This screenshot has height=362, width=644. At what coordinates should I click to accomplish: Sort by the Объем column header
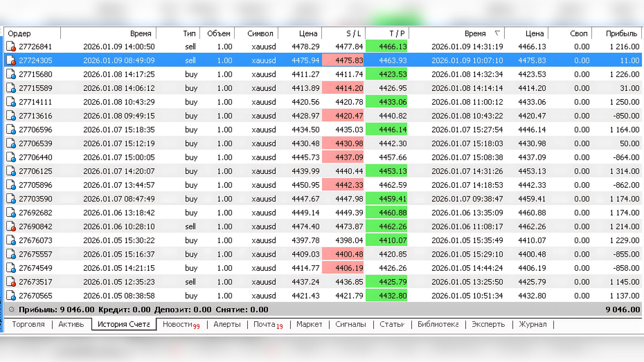tap(217, 34)
